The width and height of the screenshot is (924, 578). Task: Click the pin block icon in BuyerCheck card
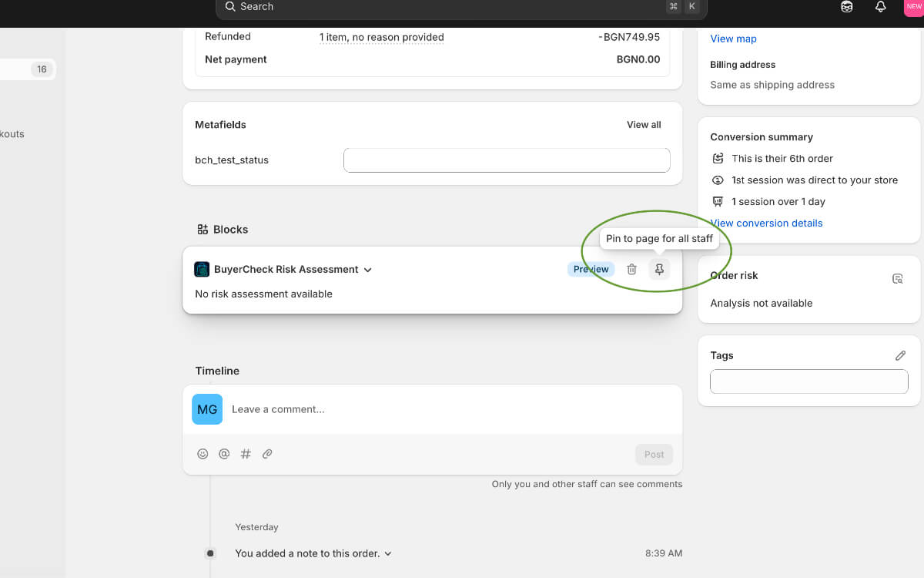coord(659,269)
